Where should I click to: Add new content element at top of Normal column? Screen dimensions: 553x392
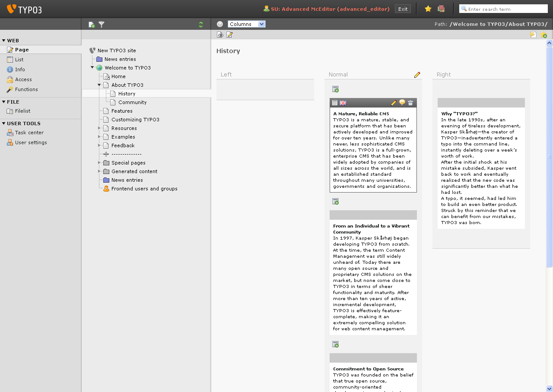[335, 89]
